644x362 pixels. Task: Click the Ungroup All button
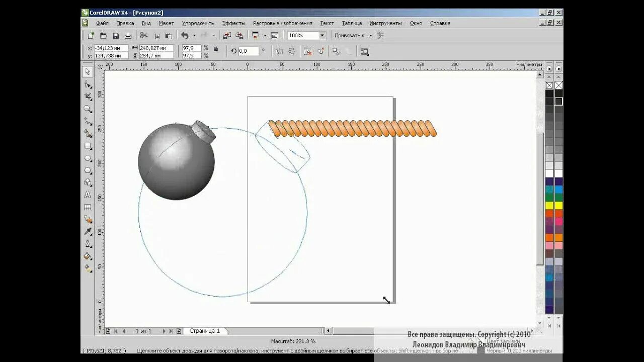[x=320, y=51]
